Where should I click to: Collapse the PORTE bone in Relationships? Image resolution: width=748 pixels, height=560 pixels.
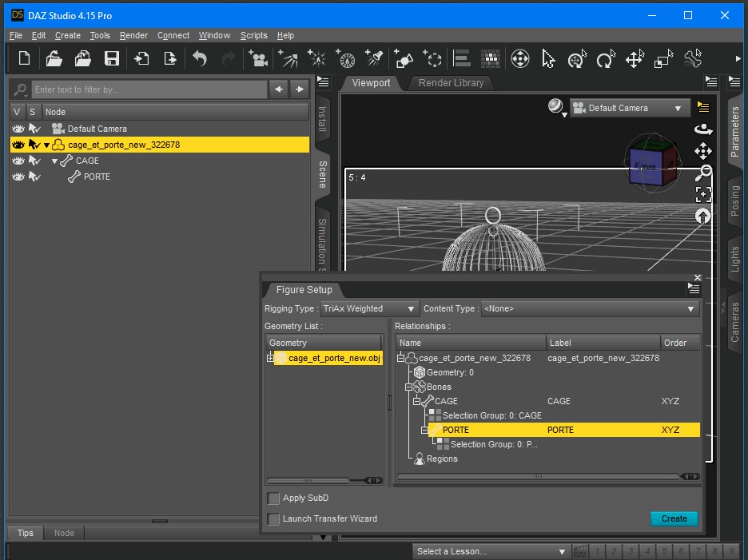[x=424, y=431]
